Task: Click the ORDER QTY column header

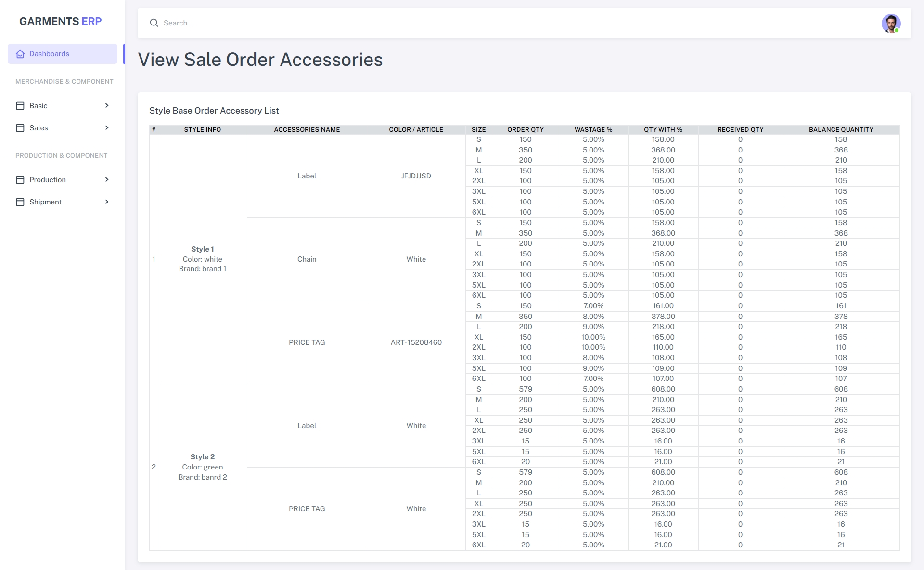Action: click(x=525, y=130)
